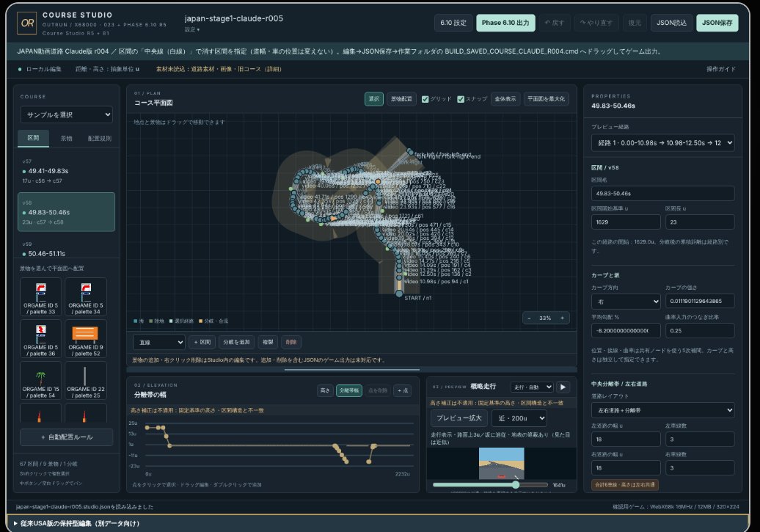Switch to the 区間 tab
This screenshot has height=532, width=760.
pyautogui.click(x=34, y=138)
